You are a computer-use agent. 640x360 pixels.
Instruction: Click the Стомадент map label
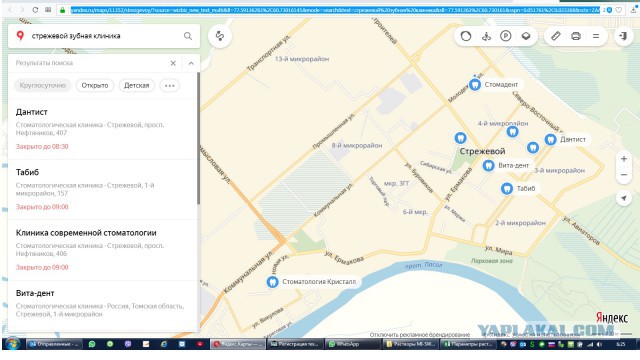click(x=501, y=84)
